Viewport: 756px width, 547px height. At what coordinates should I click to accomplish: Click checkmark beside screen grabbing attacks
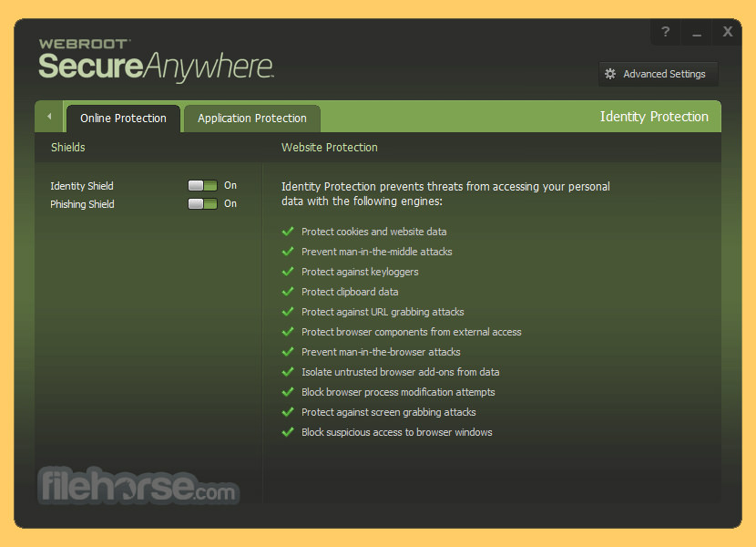(x=288, y=412)
